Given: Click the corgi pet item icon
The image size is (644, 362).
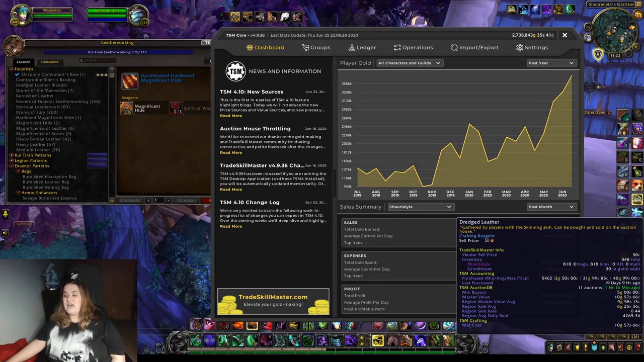Looking at the screenshot, I should [x=637, y=186].
